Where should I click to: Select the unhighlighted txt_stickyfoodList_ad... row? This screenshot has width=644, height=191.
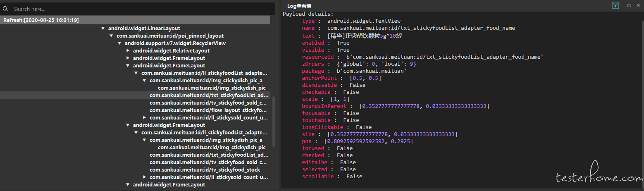point(209,155)
